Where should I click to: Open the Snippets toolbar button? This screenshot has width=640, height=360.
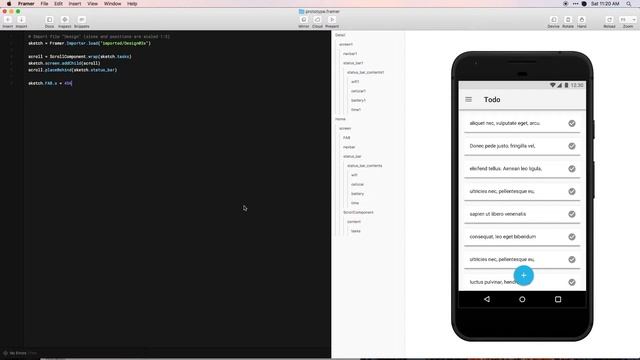point(82,20)
